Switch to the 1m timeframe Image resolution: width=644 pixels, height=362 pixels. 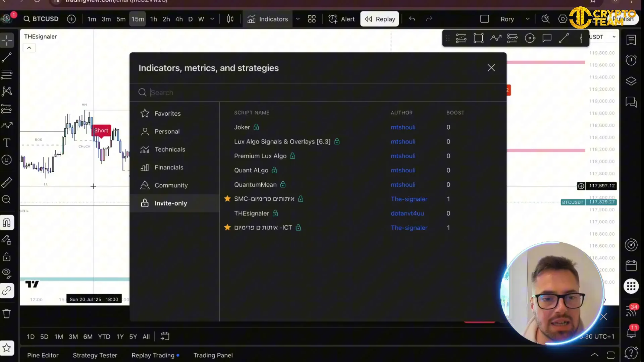92,19
